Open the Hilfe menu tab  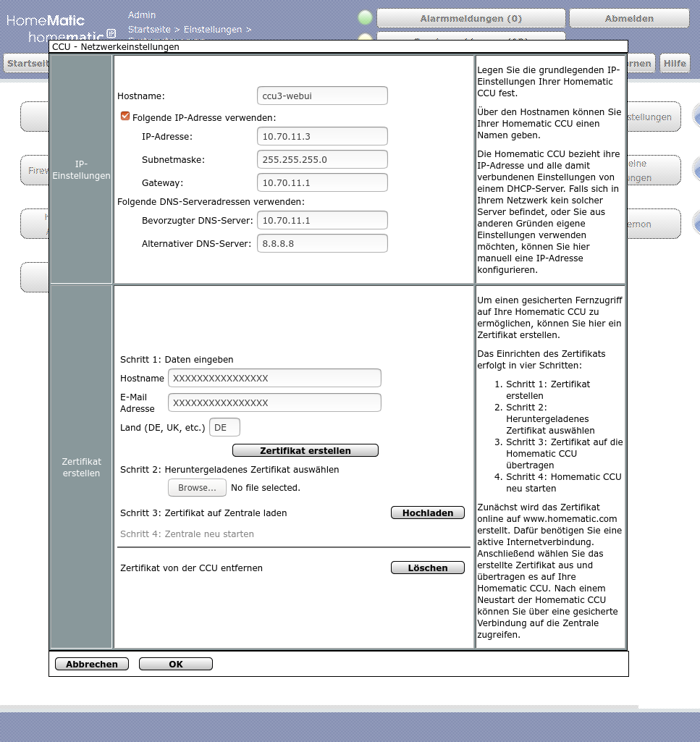675,64
